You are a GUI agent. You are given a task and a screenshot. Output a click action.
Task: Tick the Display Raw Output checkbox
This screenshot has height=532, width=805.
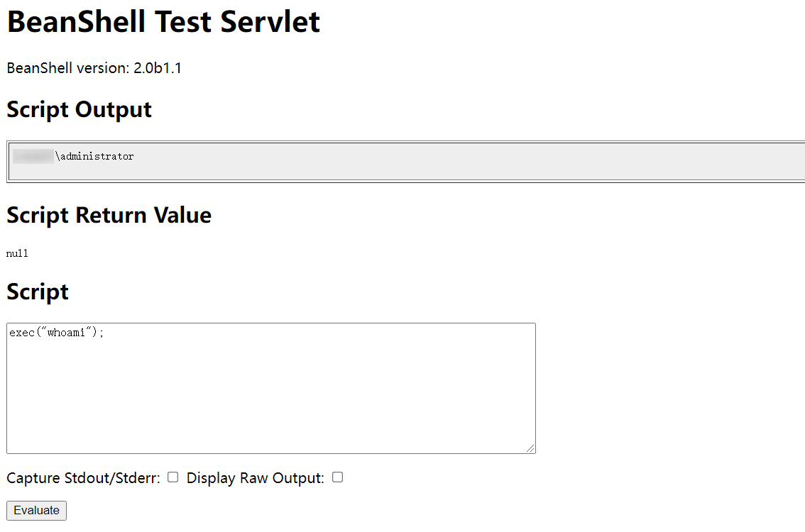tap(337, 477)
